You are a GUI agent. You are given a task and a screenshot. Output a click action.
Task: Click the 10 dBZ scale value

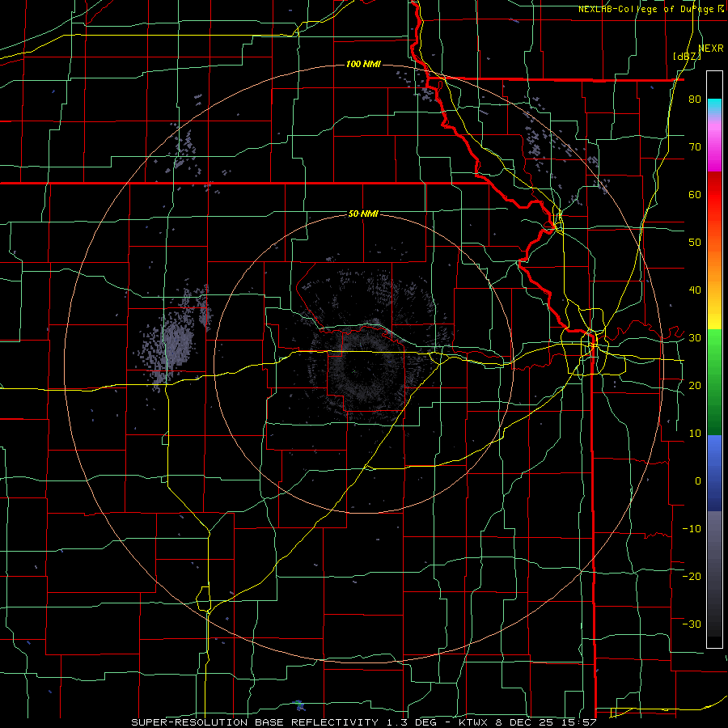[695, 434]
